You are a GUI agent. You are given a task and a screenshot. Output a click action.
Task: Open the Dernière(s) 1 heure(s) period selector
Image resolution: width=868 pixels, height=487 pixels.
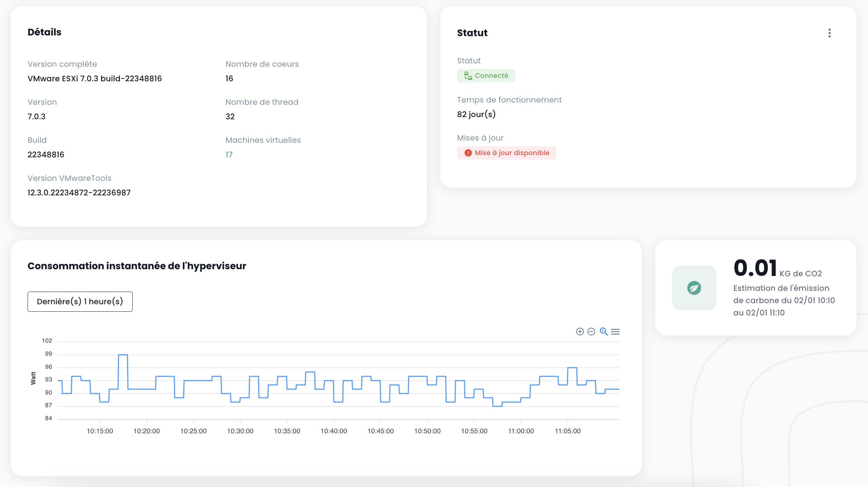pos(80,301)
